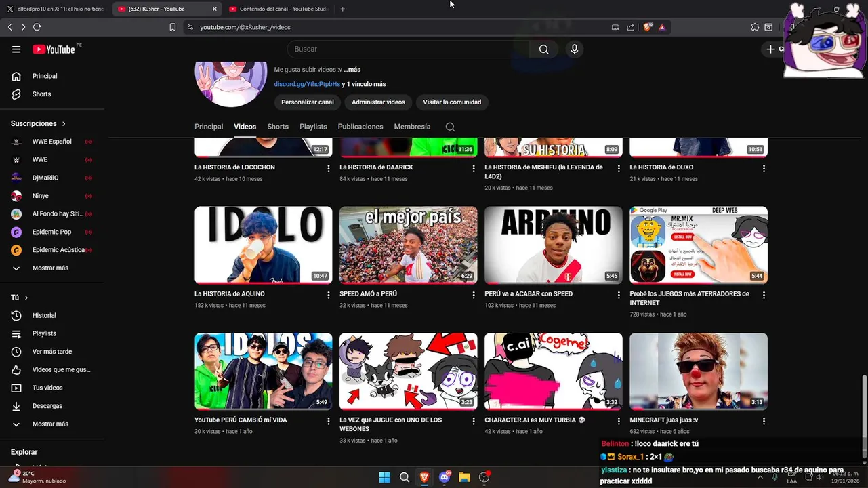Open options menu for CHARACTER.AI es MUY TURBIA
This screenshot has width=868, height=488.
point(619,421)
